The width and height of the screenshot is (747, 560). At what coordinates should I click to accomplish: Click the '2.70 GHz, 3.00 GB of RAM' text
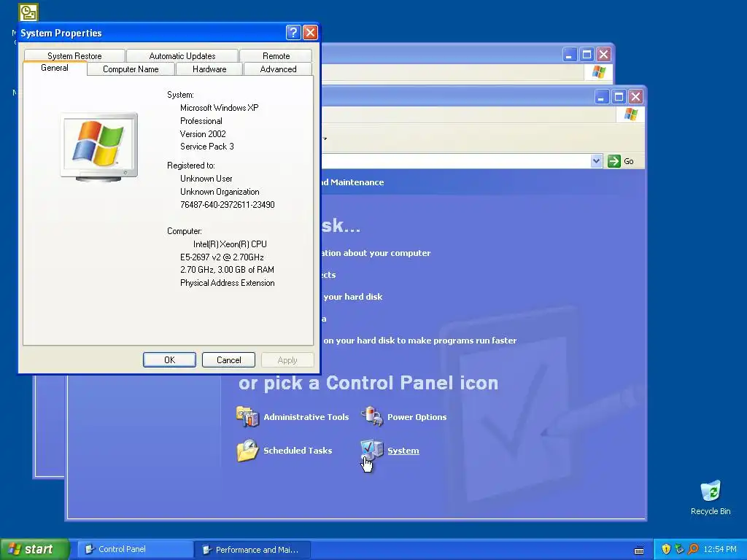[227, 270]
